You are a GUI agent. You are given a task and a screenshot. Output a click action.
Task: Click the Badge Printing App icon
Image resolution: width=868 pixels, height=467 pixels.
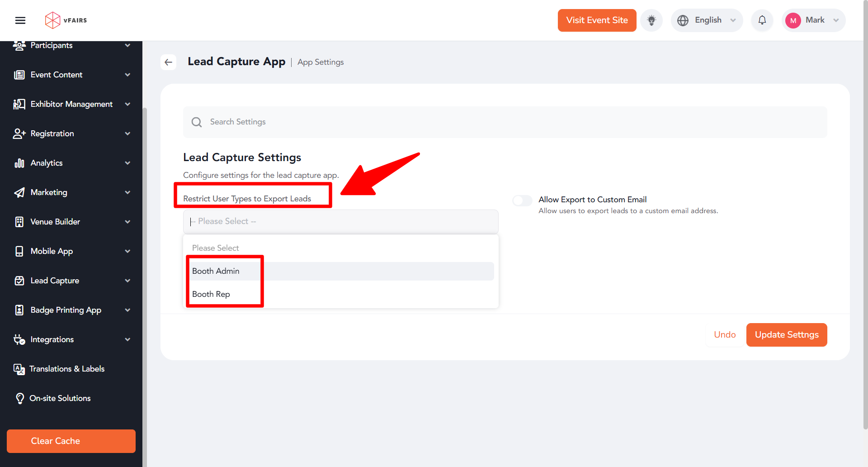[19, 310]
